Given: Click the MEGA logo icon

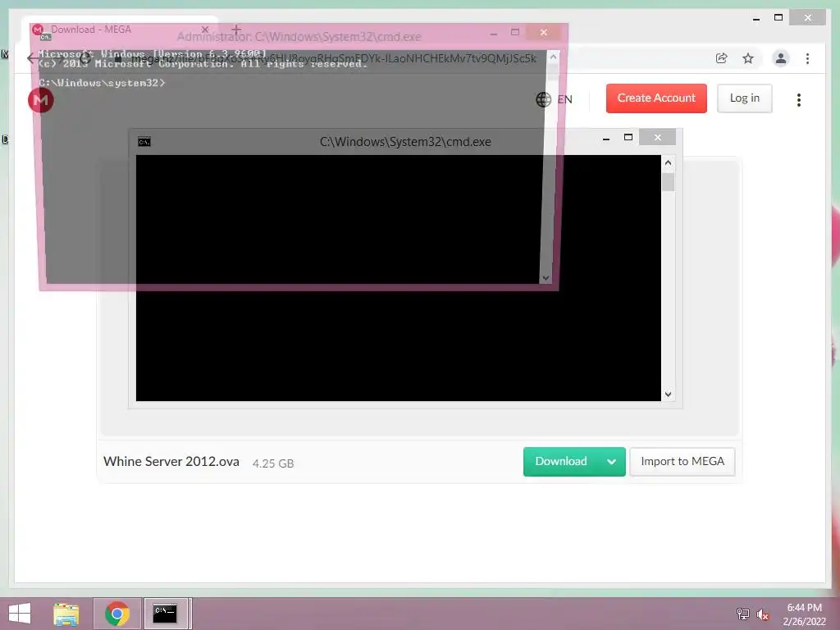Looking at the screenshot, I should tap(41, 99).
